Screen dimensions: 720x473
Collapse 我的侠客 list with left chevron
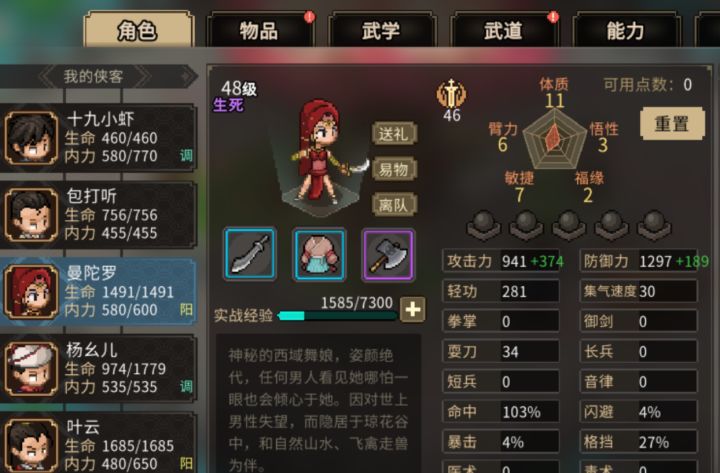coord(47,76)
